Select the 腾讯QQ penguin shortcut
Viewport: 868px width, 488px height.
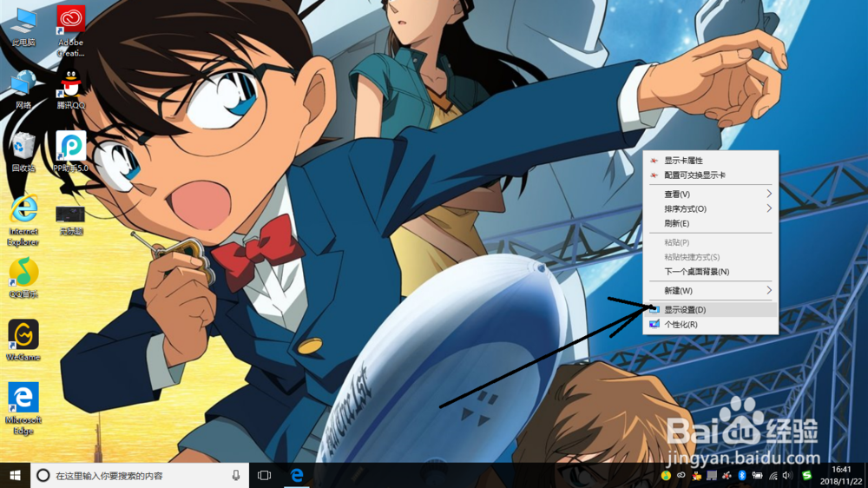coord(71,90)
